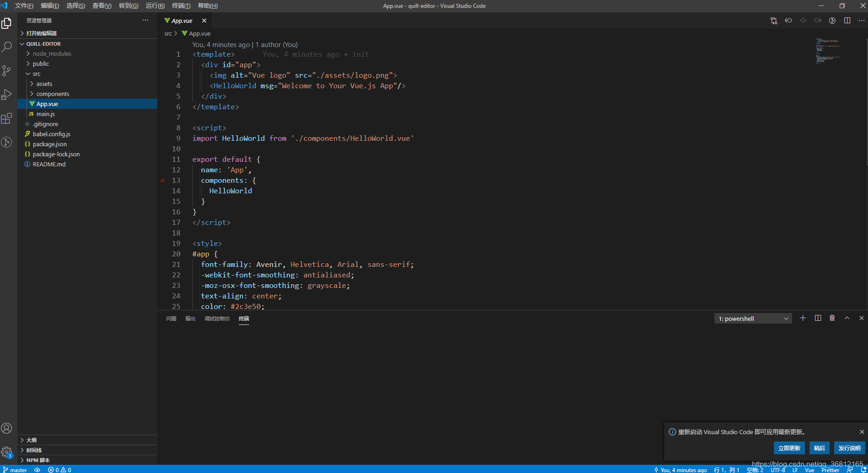Click the 稍后 button

[x=819, y=448]
